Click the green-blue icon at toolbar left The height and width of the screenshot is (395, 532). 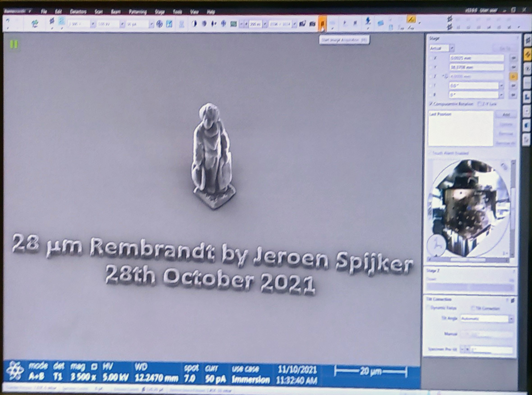[x=35, y=23]
